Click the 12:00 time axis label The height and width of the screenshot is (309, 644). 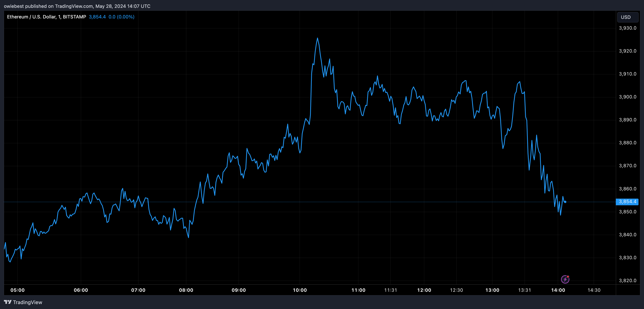tap(424, 290)
